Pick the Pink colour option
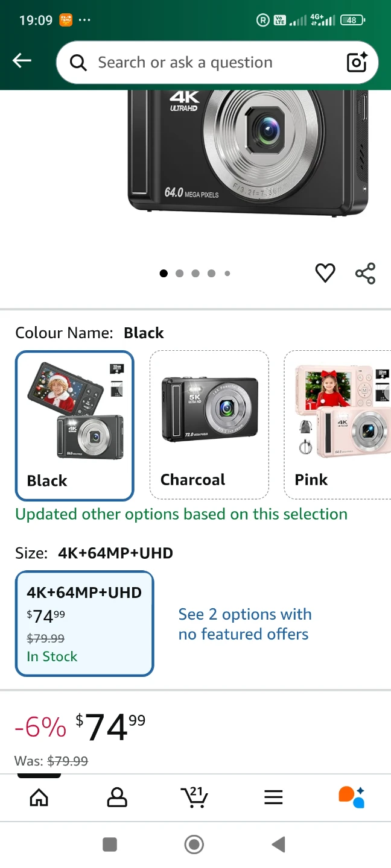Viewport: 391px width, 868px height. coord(338,425)
